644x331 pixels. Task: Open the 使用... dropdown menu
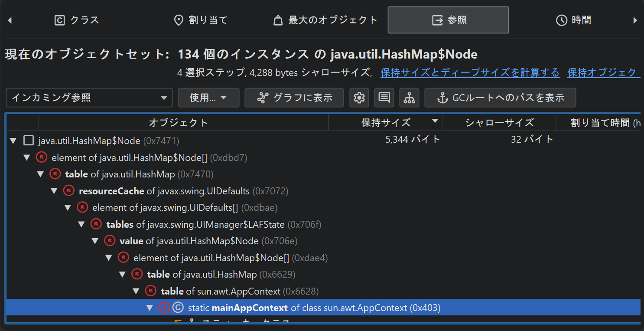click(x=208, y=98)
